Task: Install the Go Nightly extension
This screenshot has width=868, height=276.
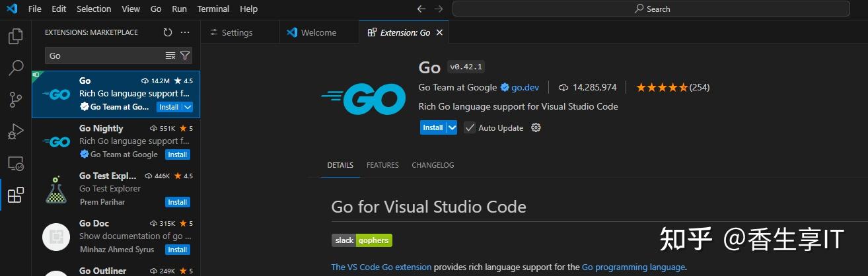Action: [x=177, y=155]
